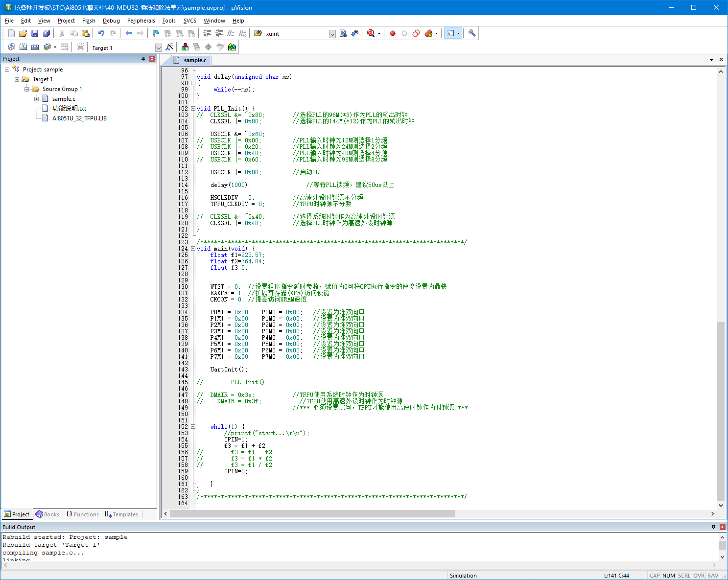The height and width of the screenshot is (580, 728).
Task: Download to flash with the LOAD icon
Action: click(80, 47)
